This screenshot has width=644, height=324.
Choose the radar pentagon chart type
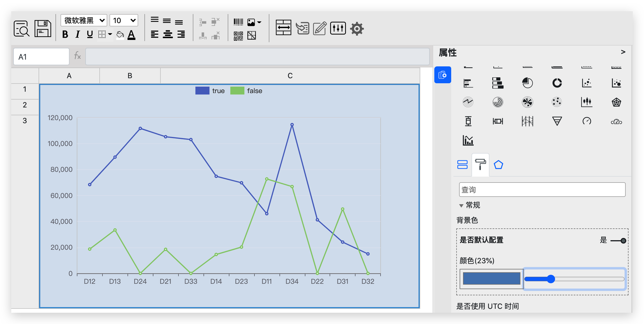coord(616,102)
